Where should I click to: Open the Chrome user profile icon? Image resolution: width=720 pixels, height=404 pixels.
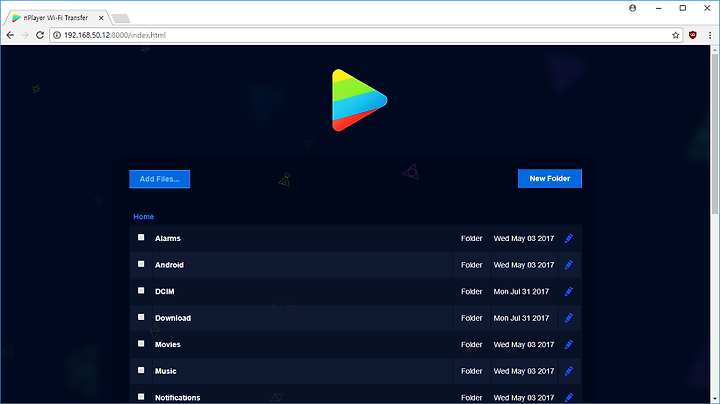[x=633, y=8]
